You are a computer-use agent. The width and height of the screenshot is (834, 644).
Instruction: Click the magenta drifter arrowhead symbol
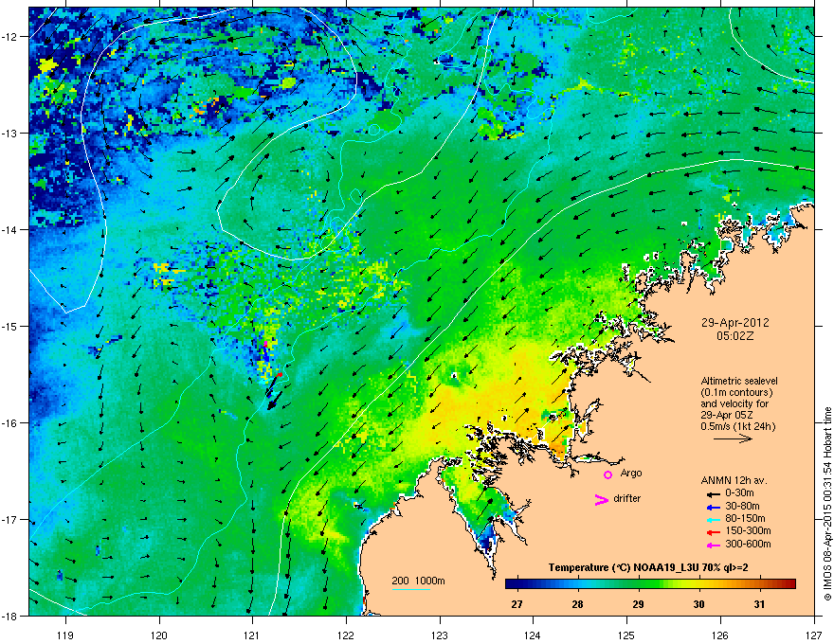(x=602, y=499)
